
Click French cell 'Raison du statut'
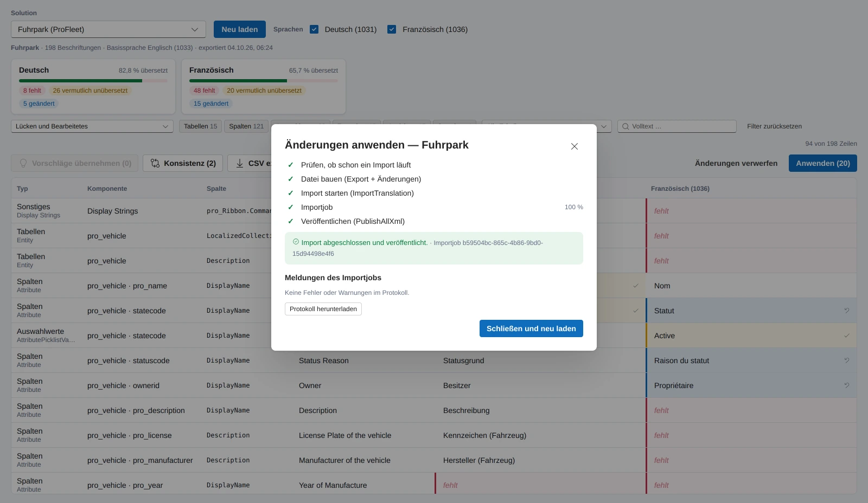coord(751,360)
